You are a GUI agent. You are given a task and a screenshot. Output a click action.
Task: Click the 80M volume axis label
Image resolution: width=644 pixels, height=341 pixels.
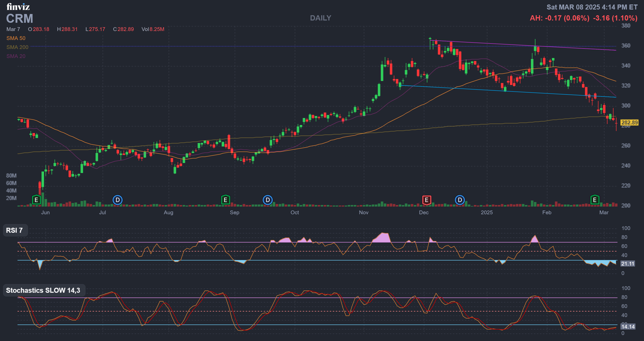[x=11, y=175]
